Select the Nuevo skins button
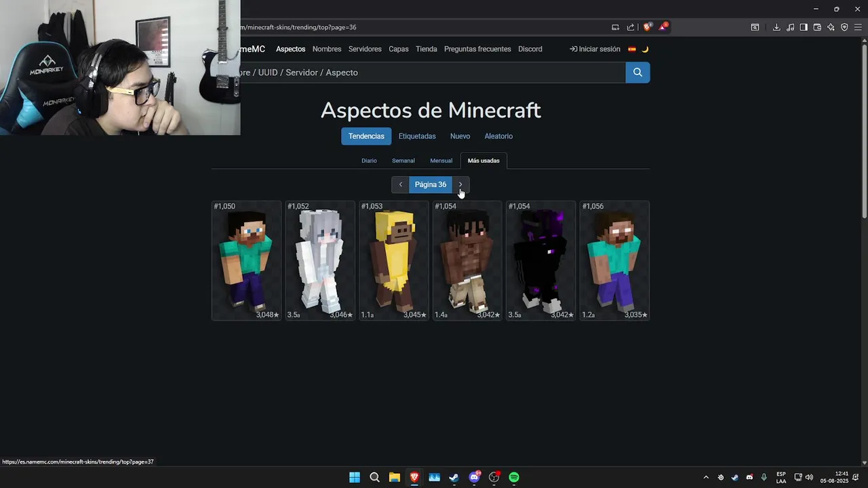Screen dimensions: 868x488 460,136
